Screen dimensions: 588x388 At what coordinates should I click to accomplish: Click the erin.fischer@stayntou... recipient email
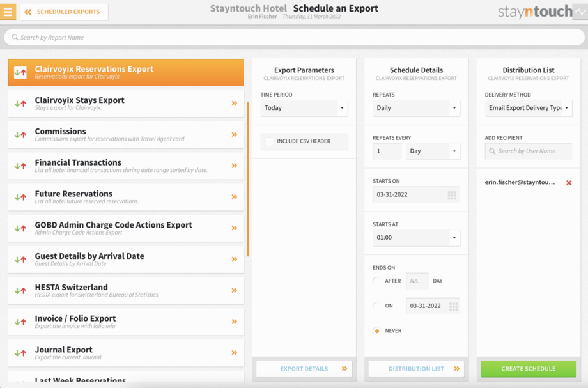click(x=520, y=182)
